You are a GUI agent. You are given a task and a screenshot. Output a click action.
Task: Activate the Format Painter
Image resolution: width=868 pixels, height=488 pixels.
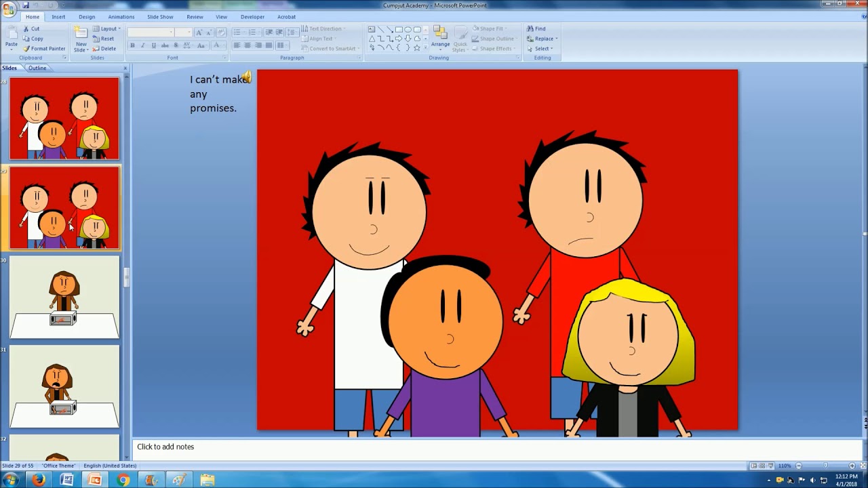point(44,48)
